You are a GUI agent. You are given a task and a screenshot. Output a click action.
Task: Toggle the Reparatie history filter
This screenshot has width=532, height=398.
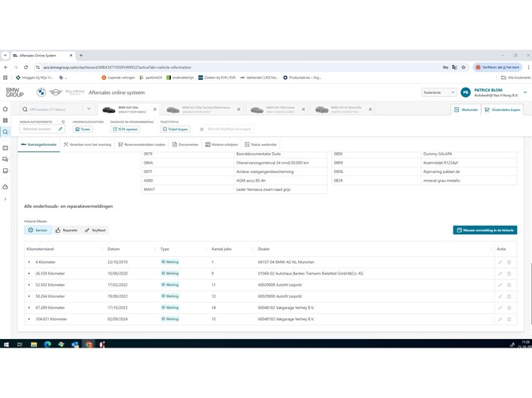66,230
